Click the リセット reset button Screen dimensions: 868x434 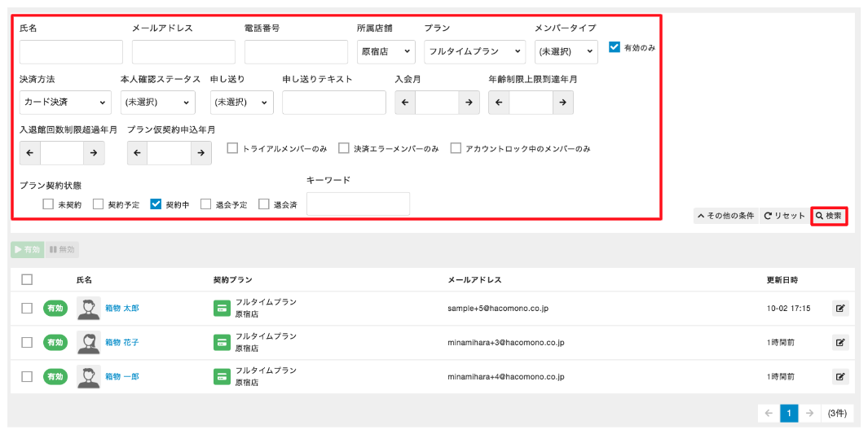click(x=784, y=216)
